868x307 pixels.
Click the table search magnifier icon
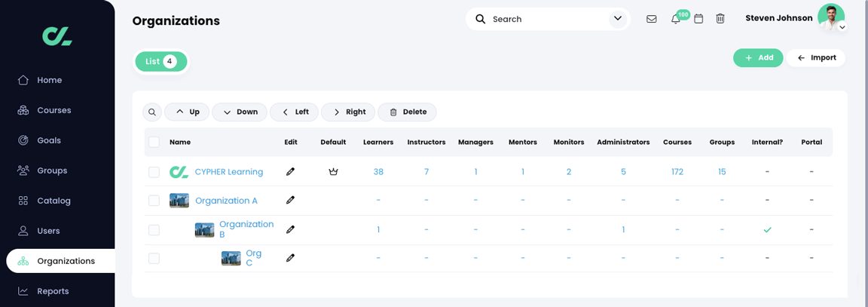coord(152,112)
